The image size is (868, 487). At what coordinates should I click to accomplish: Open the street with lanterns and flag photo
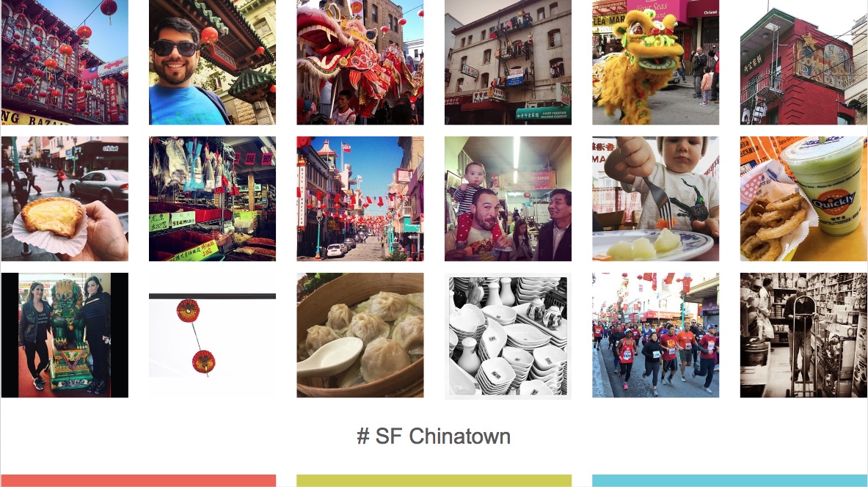(360, 199)
